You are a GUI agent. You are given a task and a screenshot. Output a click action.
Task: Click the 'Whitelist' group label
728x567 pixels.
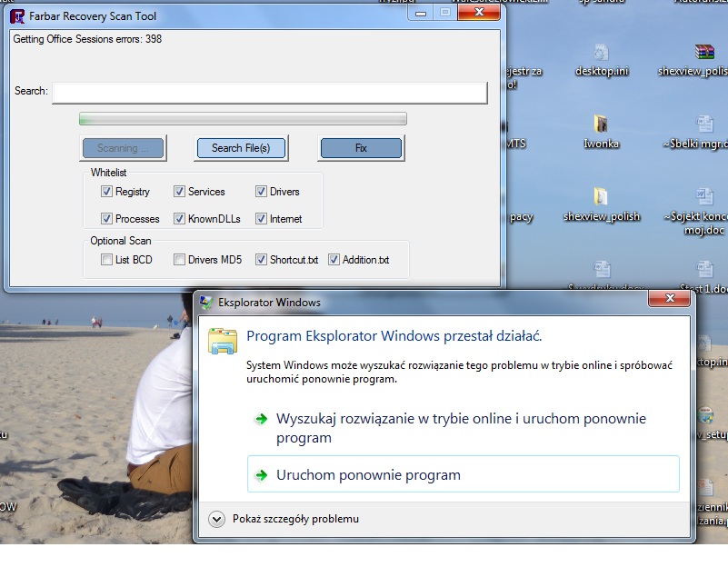(x=108, y=173)
